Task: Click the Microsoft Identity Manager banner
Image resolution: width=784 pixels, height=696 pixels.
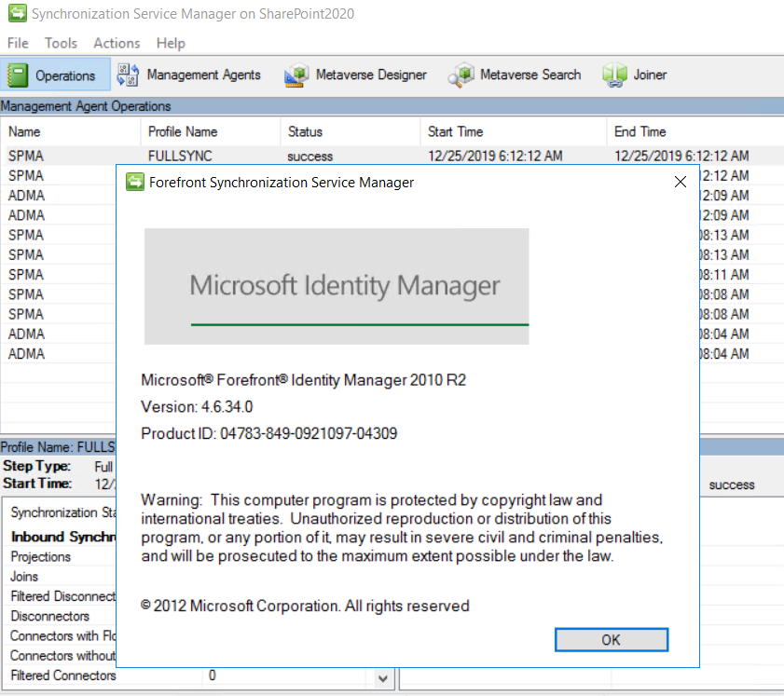Action: coord(337,286)
